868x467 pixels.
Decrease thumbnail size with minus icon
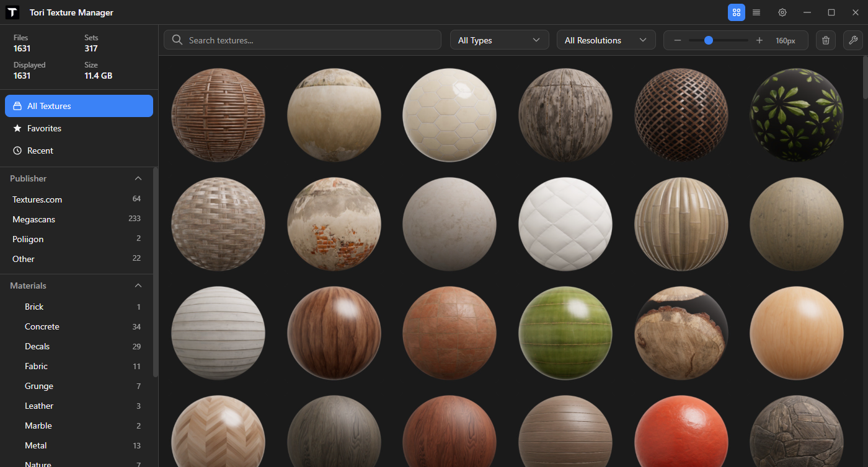[678, 40]
